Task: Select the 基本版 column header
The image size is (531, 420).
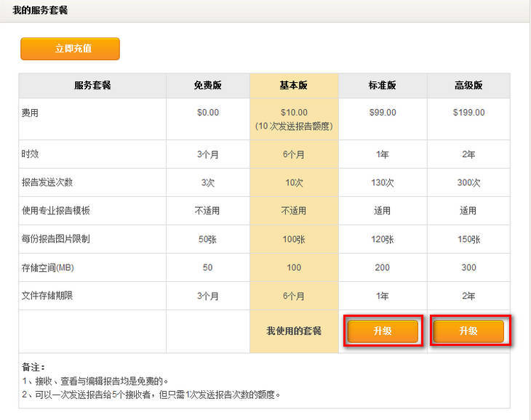Action: (x=294, y=85)
